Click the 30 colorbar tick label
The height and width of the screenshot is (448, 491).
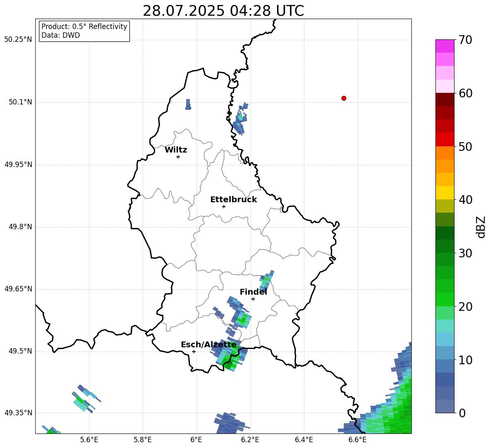tap(465, 253)
